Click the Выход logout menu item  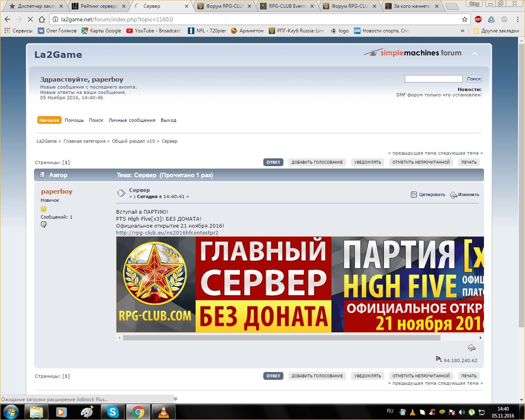[x=169, y=120]
